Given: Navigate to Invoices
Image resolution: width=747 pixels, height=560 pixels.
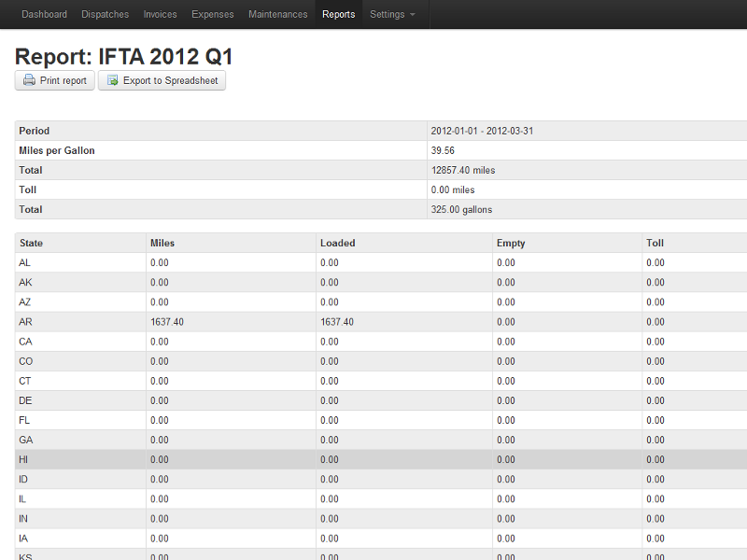Looking at the screenshot, I should (160, 15).
